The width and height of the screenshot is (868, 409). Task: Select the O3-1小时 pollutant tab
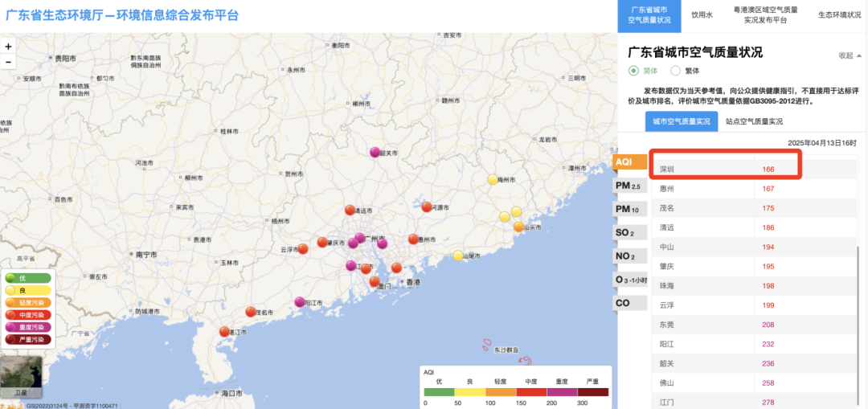tap(630, 280)
